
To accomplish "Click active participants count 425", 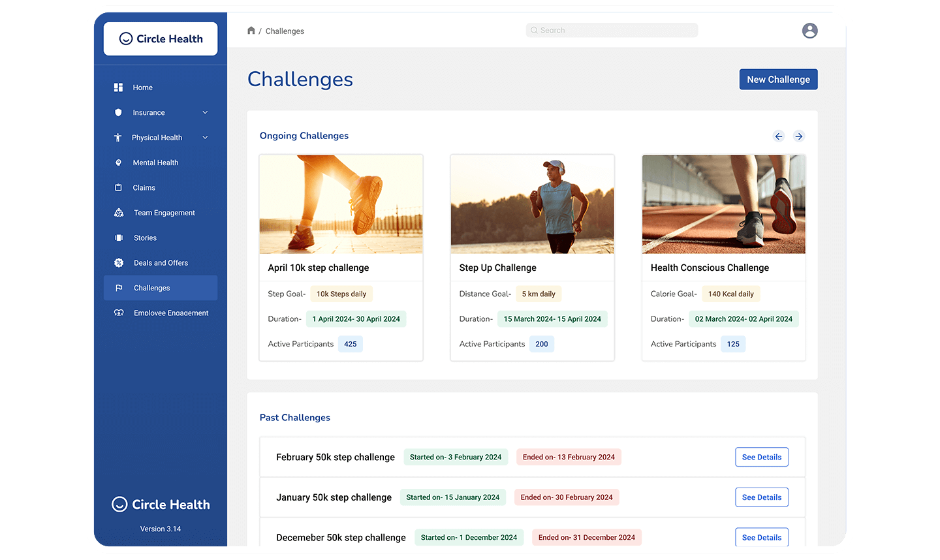I will pos(351,344).
